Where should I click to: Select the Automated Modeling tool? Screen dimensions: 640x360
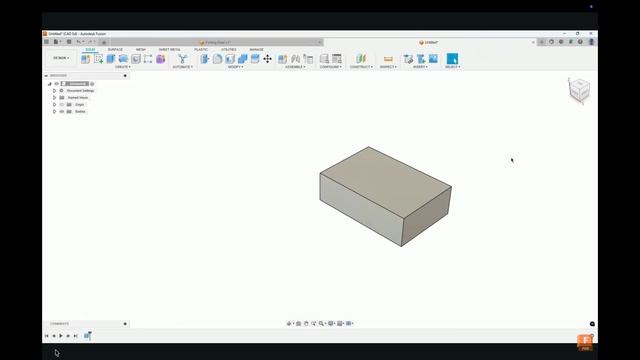click(182, 59)
